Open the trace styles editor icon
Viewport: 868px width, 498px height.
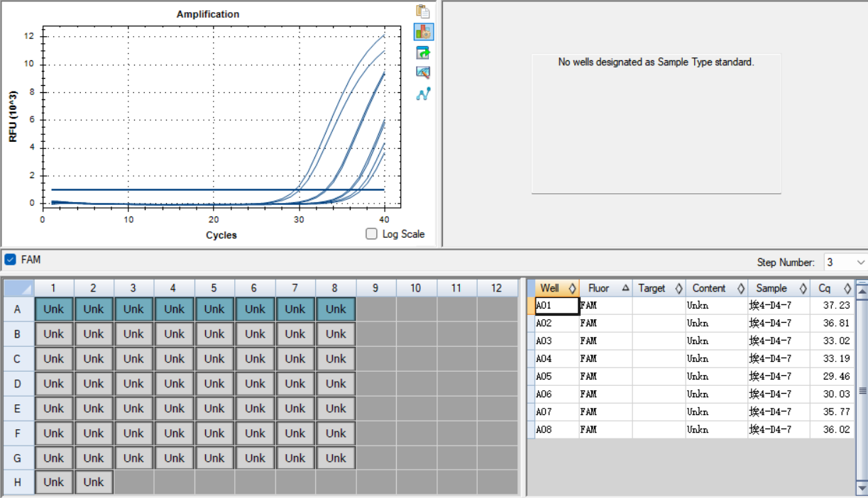[x=424, y=72]
